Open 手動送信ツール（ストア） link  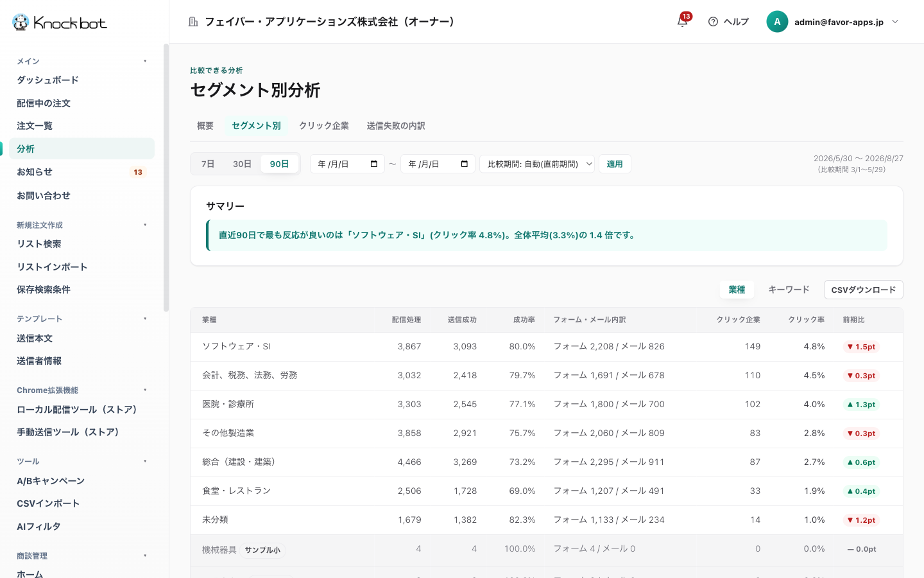pyautogui.click(x=81, y=432)
